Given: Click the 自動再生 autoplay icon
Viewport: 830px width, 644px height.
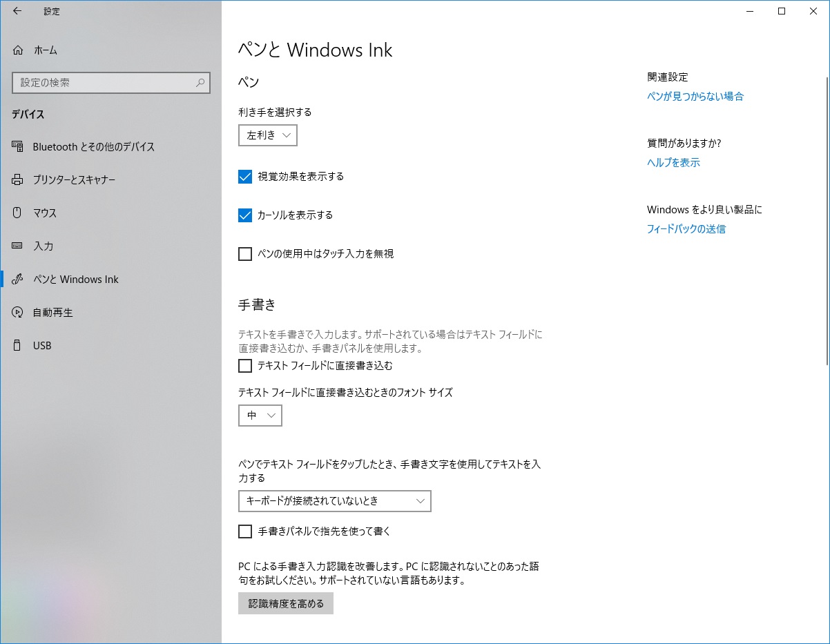Looking at the screenshot, I should point(17,313).
